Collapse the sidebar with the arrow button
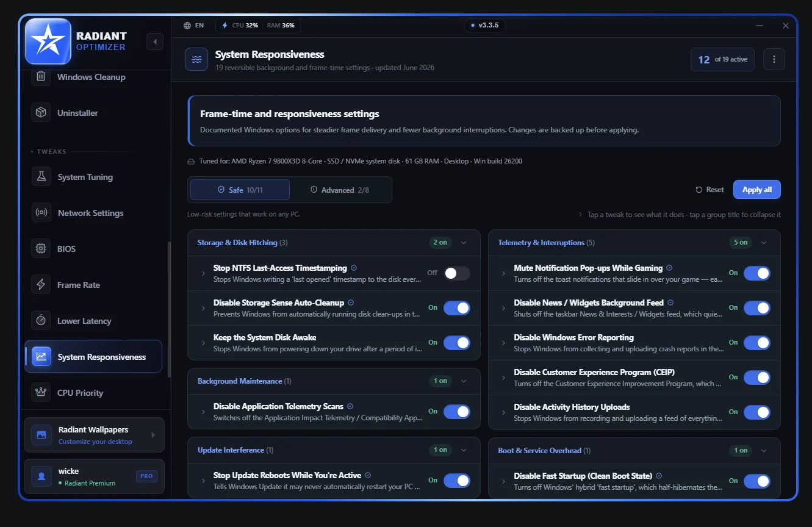812x527 pixels. coord(155,41)
